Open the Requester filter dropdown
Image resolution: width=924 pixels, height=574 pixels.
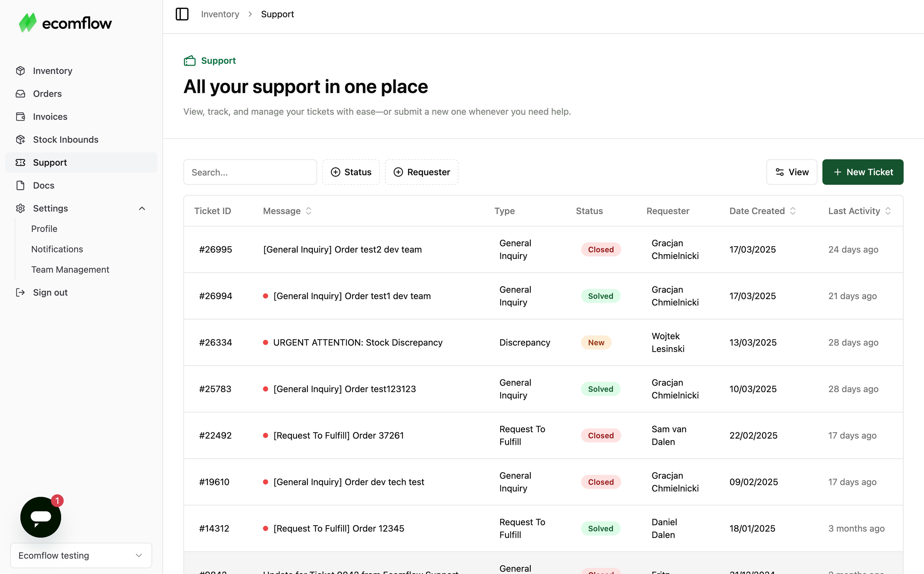(x=422, y=172)
